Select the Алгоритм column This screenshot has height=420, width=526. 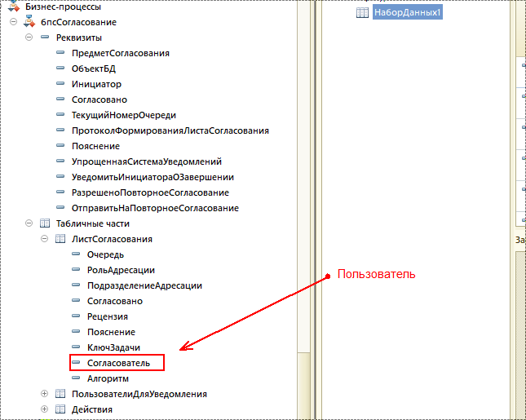coord(108,378)
